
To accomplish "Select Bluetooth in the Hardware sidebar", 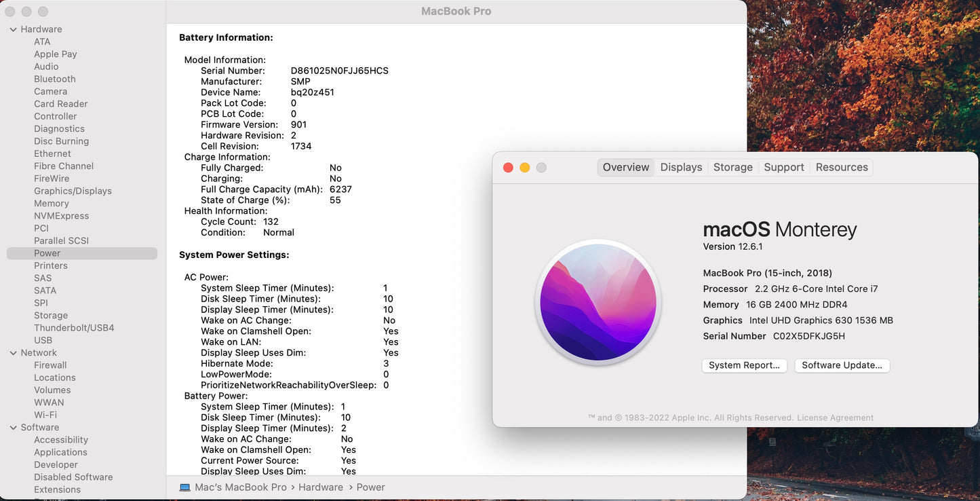I will tap(54, 79).
